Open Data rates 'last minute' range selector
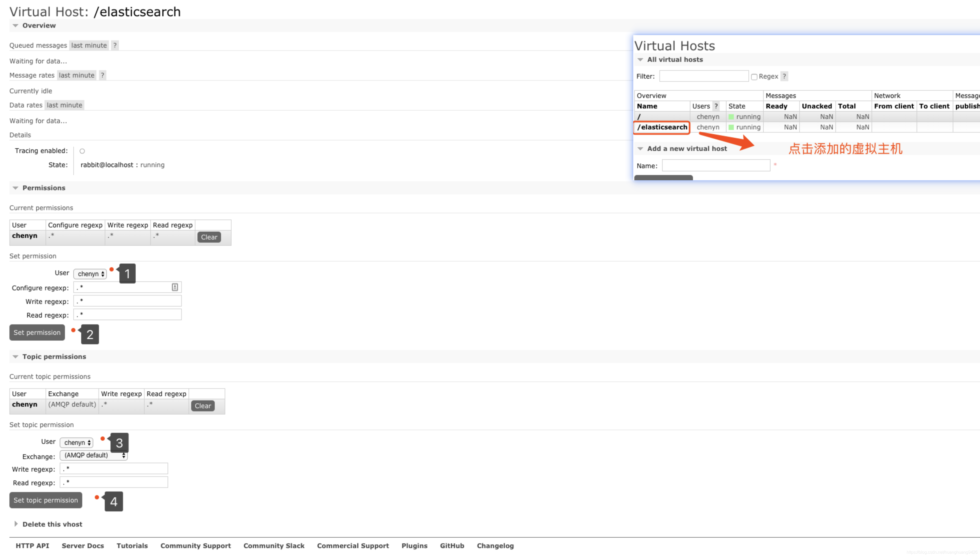This screenshot has height=557, width=980. [64, 105]
